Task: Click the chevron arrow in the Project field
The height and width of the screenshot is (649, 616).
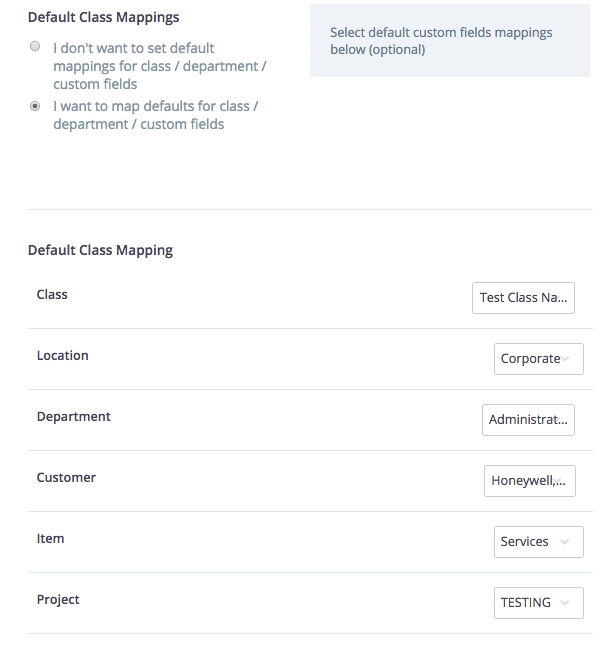Action: [565, 603]
